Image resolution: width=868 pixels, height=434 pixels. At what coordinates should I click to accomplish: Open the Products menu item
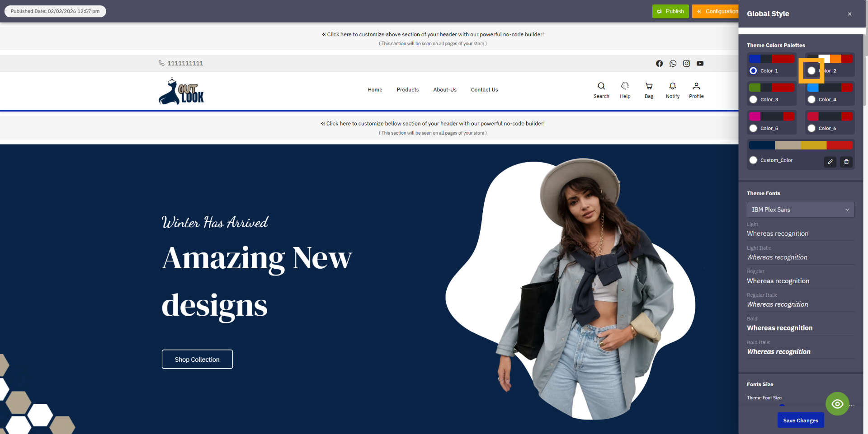[407, 89]
